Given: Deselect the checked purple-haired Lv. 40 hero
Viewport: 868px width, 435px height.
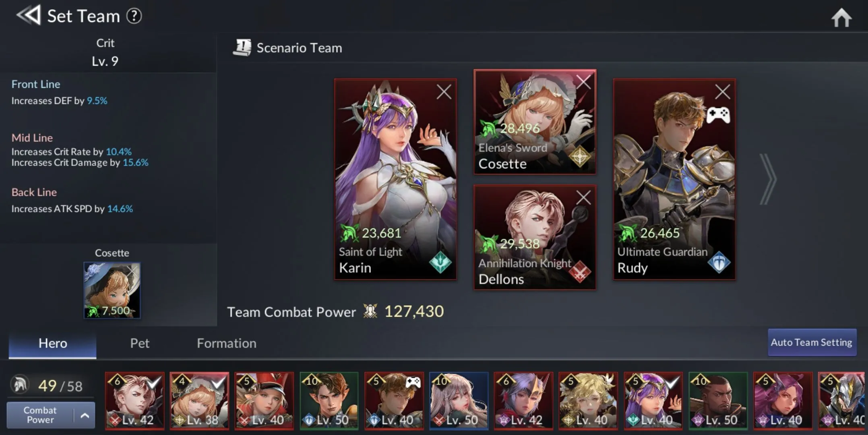Looking at the screenshot, I should [653, 400].
